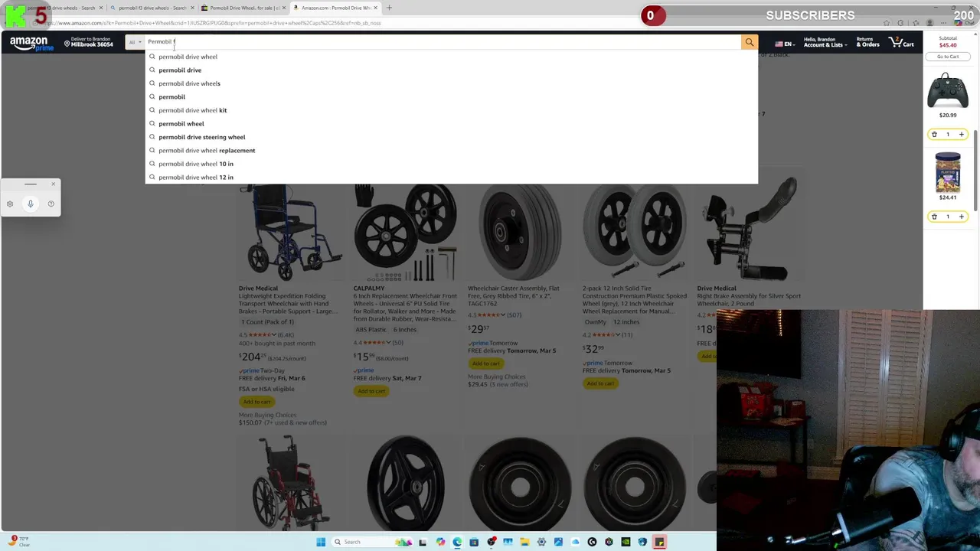Click Xbox controller thumbnail in cart sidebar

click(x=948, y=91)
